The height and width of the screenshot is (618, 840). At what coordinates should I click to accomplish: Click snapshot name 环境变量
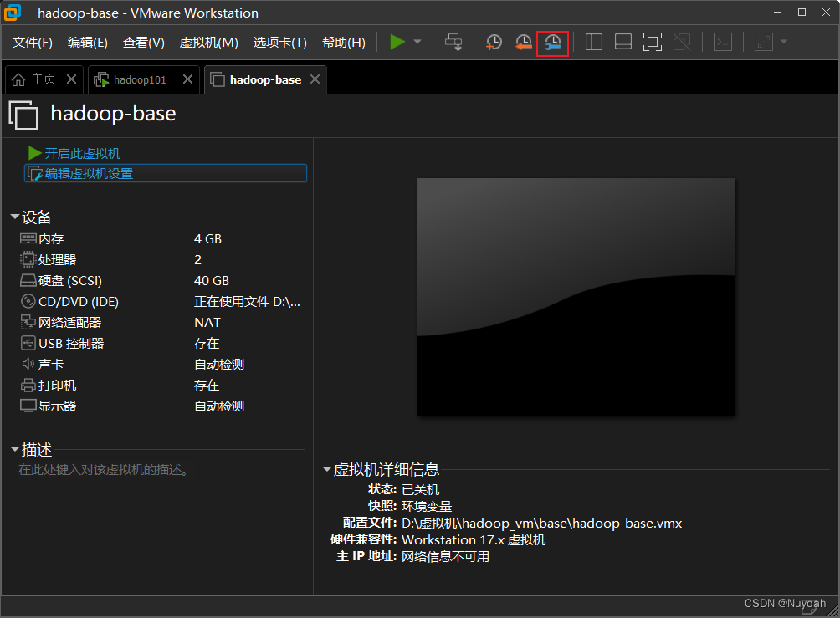[427, 506]
